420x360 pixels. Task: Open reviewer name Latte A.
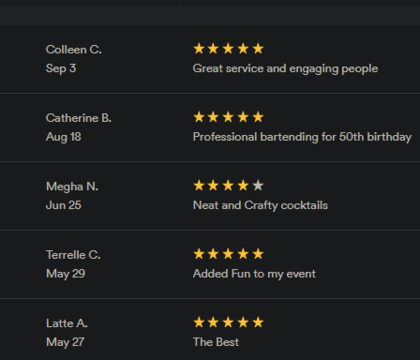click(67, 323)
